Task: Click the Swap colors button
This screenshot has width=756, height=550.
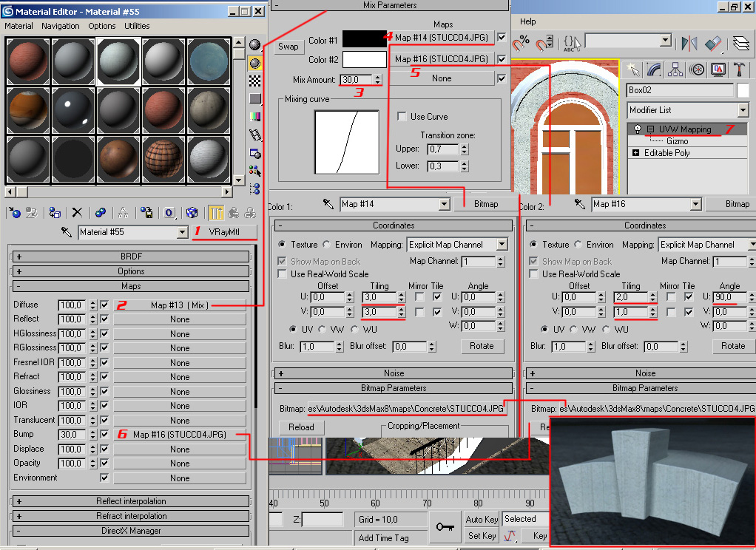Action: tap(288, 47)
